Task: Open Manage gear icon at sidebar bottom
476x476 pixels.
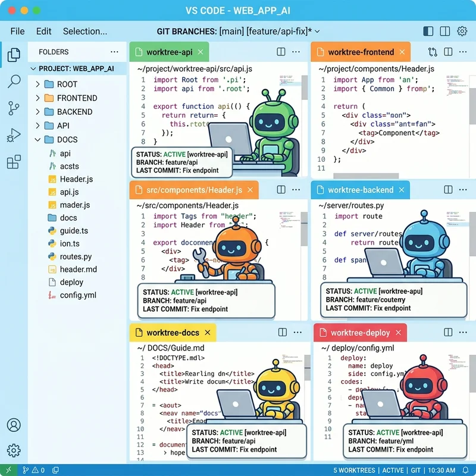Action: (x=14, y=450)
